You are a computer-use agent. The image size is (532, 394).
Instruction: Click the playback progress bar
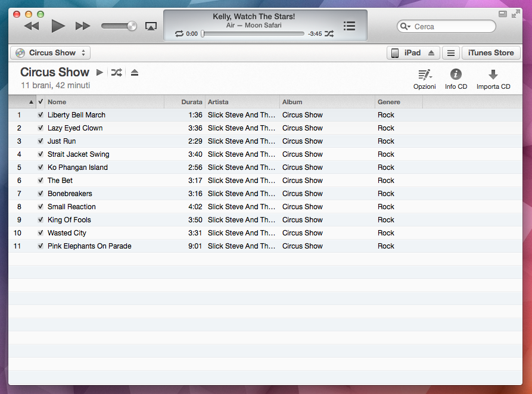coord(253,33)
